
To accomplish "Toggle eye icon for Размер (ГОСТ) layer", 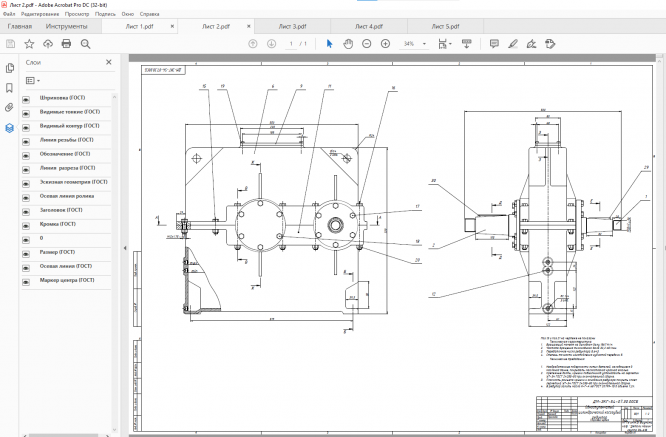I will 26,252.
